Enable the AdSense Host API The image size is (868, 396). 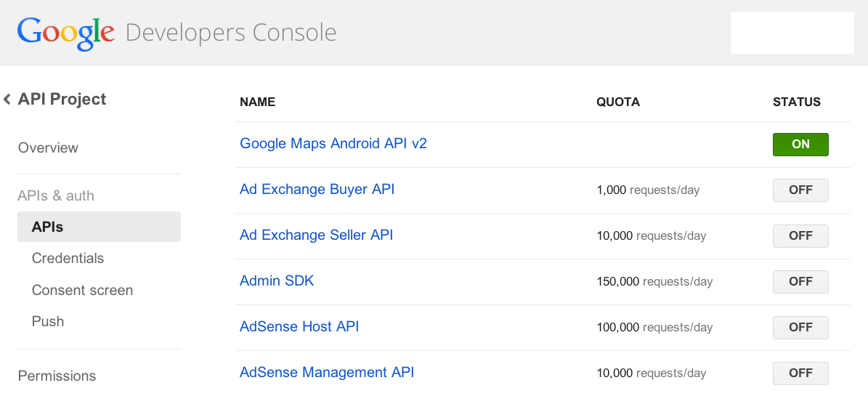point(800,328)
